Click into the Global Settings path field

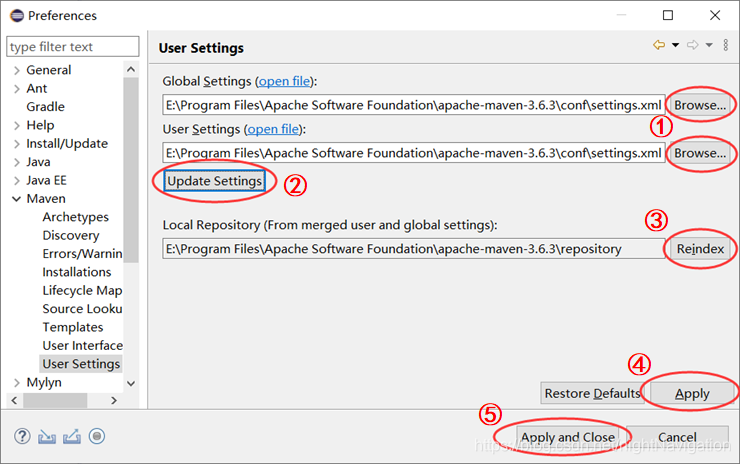click(x=413, y=105)
